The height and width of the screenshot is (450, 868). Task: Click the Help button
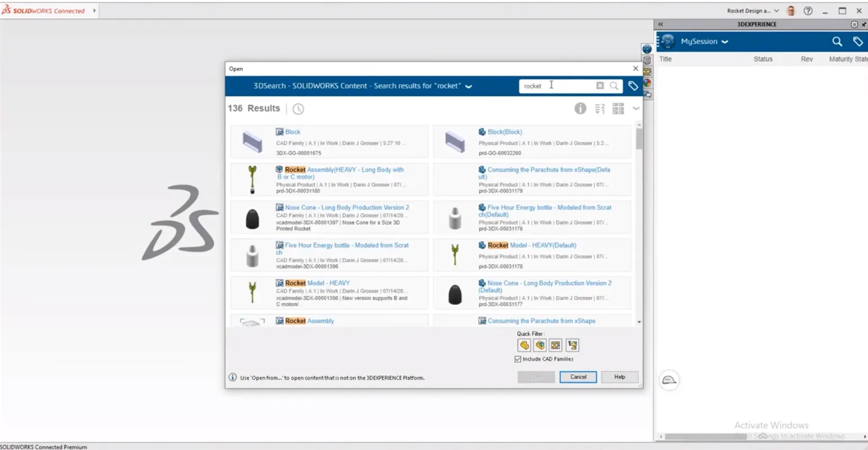(619, 377)
